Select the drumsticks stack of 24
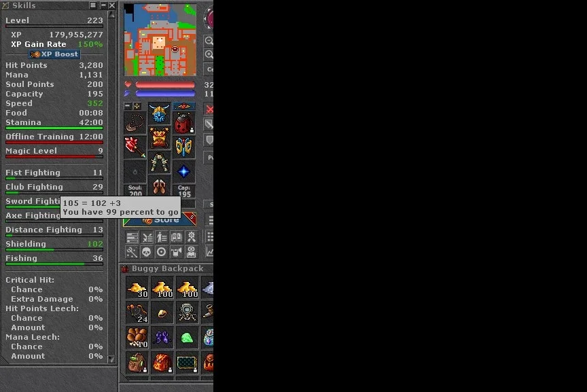The height and width of the screenshot is (392, 587). [x=137, y=313]
